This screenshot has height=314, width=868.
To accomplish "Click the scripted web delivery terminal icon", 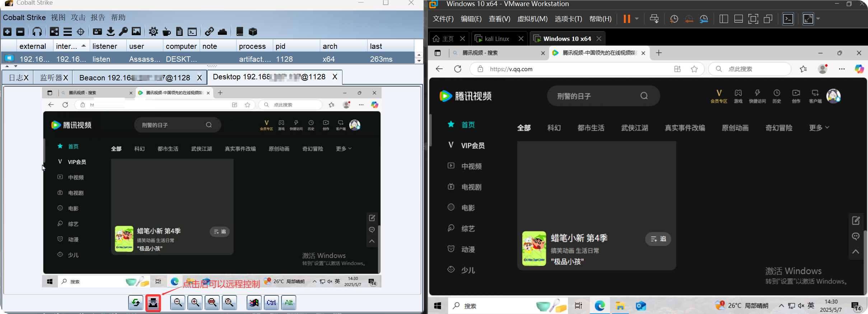I will pos(192,32).
